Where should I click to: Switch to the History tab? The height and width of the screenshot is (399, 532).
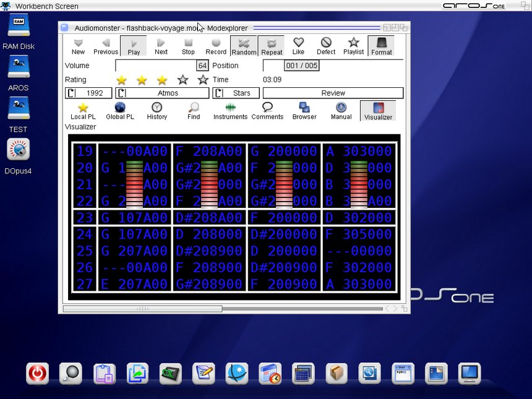coord(157,111)
